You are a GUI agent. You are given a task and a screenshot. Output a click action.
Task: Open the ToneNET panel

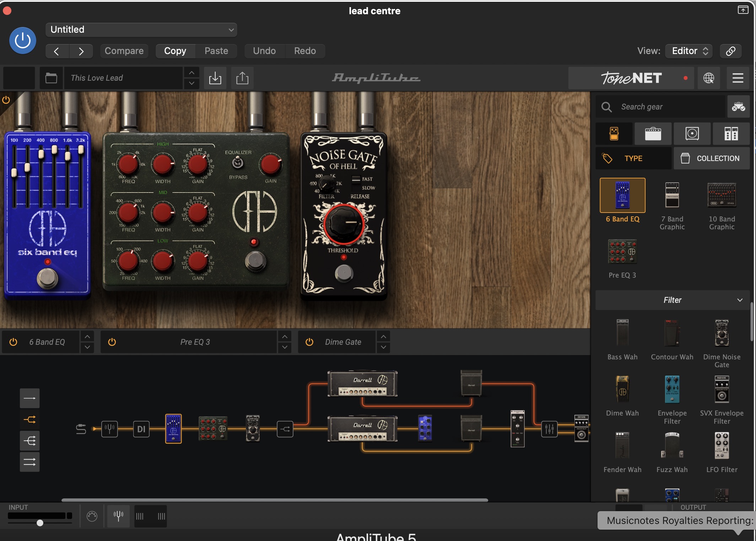[x=631, y=78]
